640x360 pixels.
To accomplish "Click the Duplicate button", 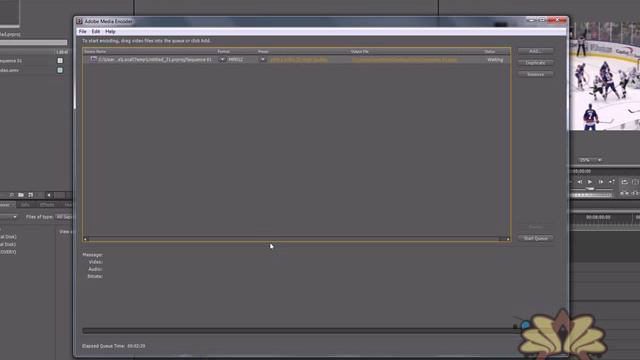I will (535, 63).
